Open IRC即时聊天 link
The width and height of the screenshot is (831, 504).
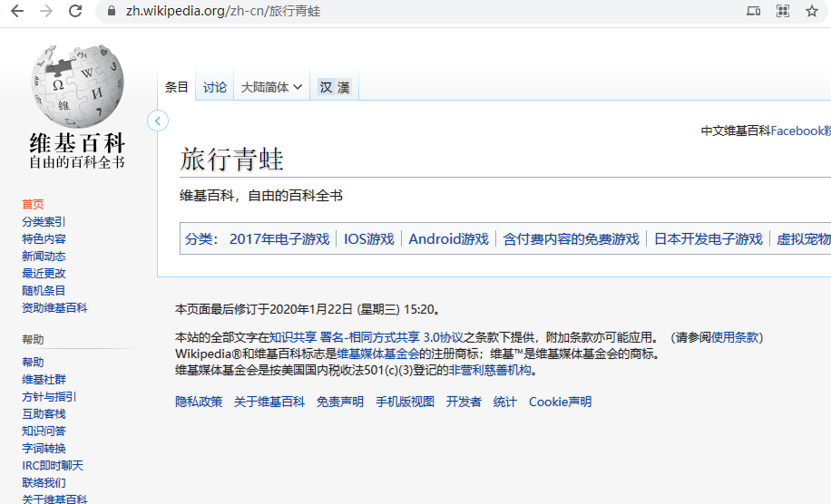pyautogui.click(x=53, y=465)
